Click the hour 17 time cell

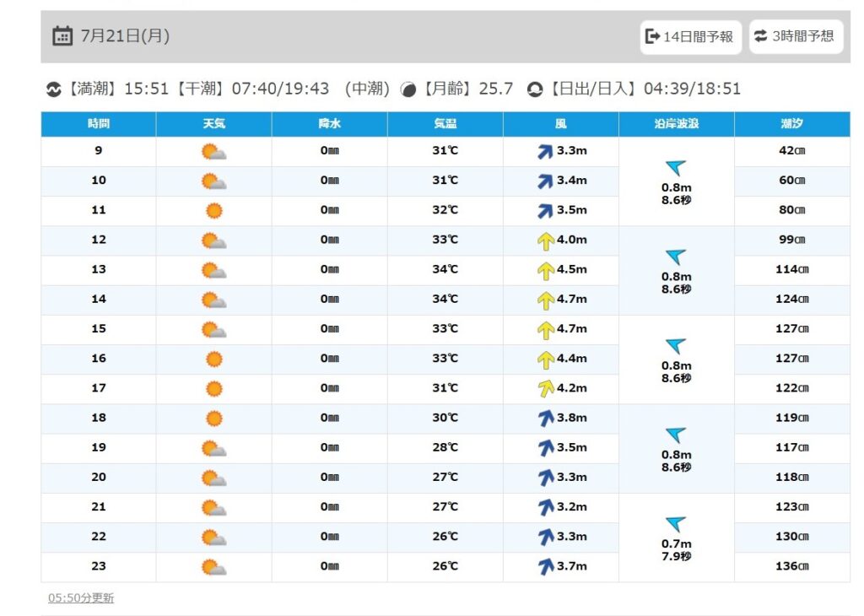click(x=99, y=388)
